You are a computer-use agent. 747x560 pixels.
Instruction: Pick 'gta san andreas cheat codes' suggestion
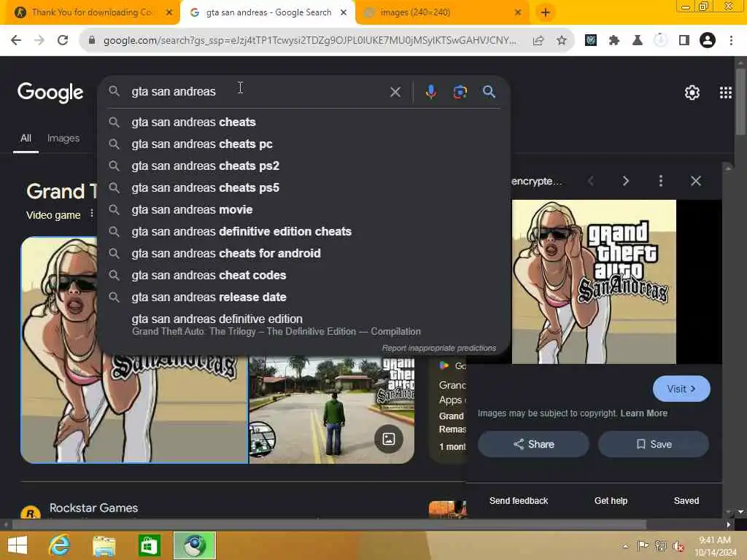click(305, 276)
